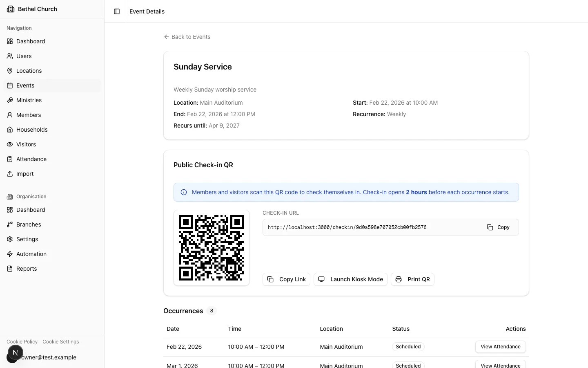Click the Date column header
The image size is (588, 368).
(173, 329)
